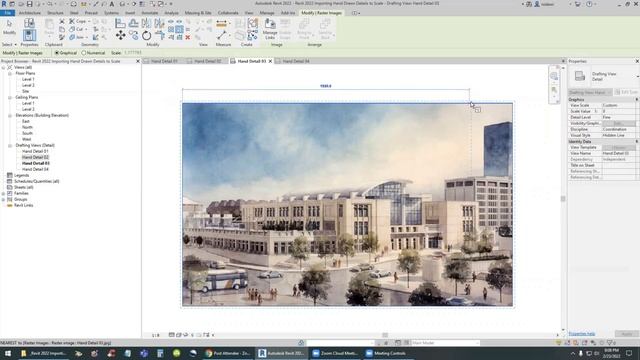Toggle the Properties palette ribbon button
Viewport: 640px width, 360px height.
point(29,35)
